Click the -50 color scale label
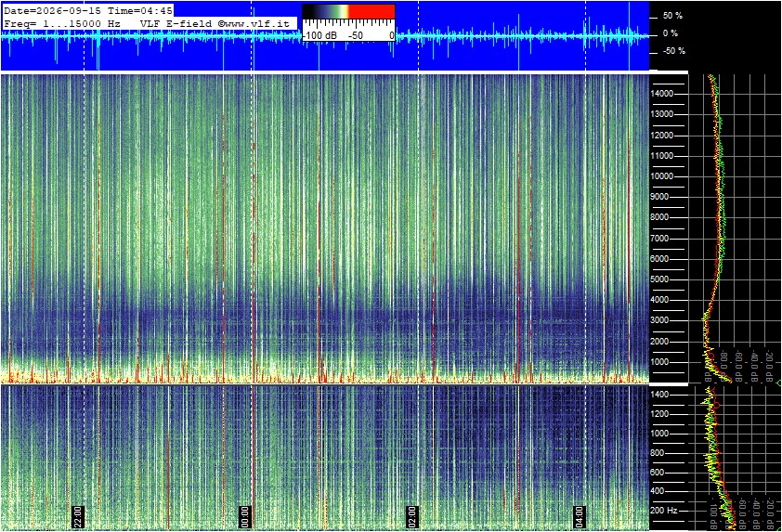 tap(355, 36)
